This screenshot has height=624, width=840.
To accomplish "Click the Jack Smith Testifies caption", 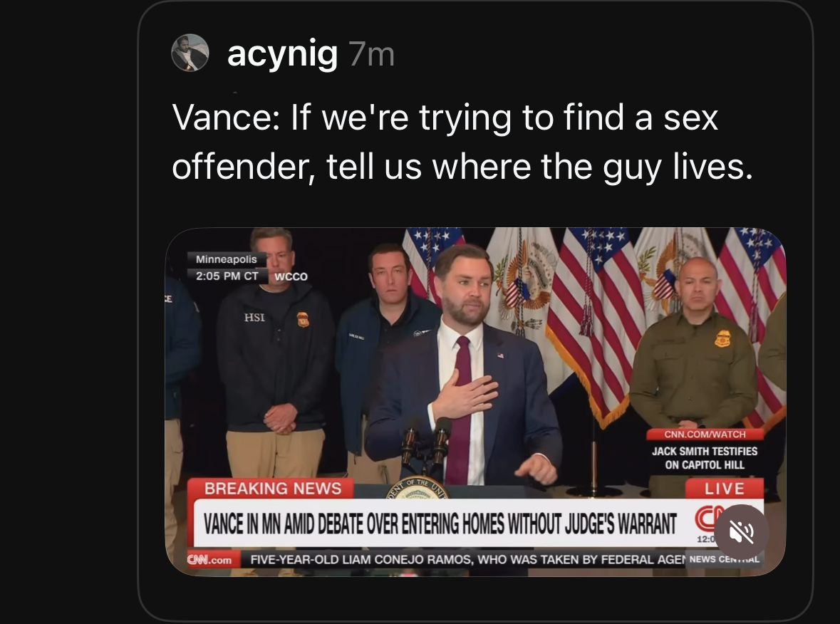I will [x=704, y=458].
